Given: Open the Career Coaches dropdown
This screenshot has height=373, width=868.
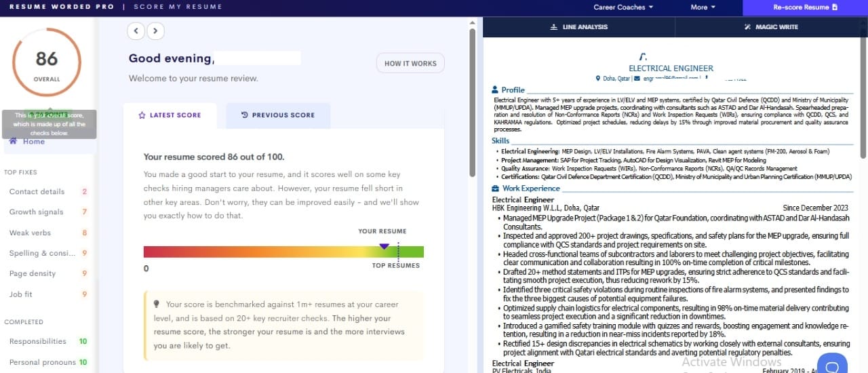Looking at the screenshot, I should coord(623,7).
